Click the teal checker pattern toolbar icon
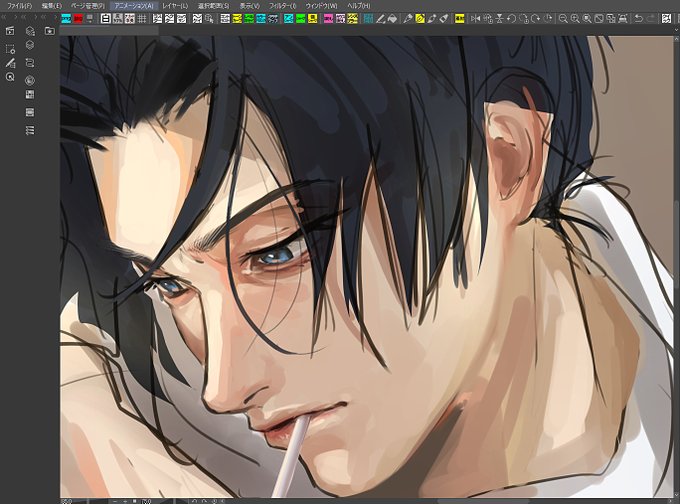This screenshot has height=504, width=680. pos(368,19)
